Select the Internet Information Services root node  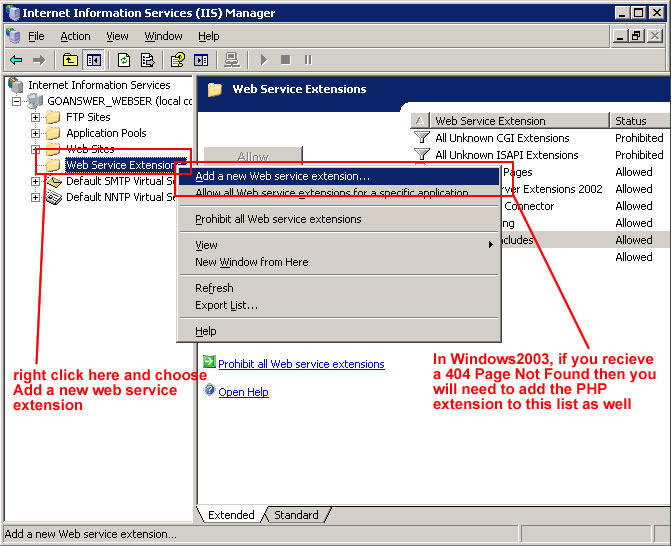pyautogui.click(x=99, y=85)
